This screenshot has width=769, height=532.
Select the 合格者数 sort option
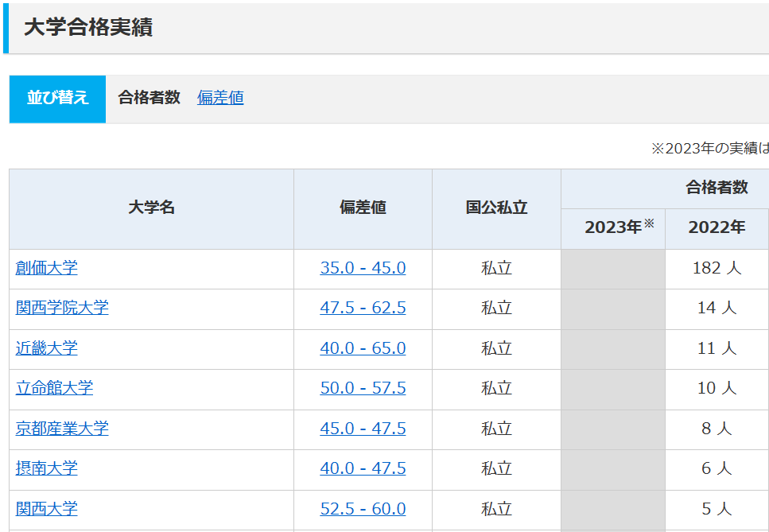tap(149, 98)
